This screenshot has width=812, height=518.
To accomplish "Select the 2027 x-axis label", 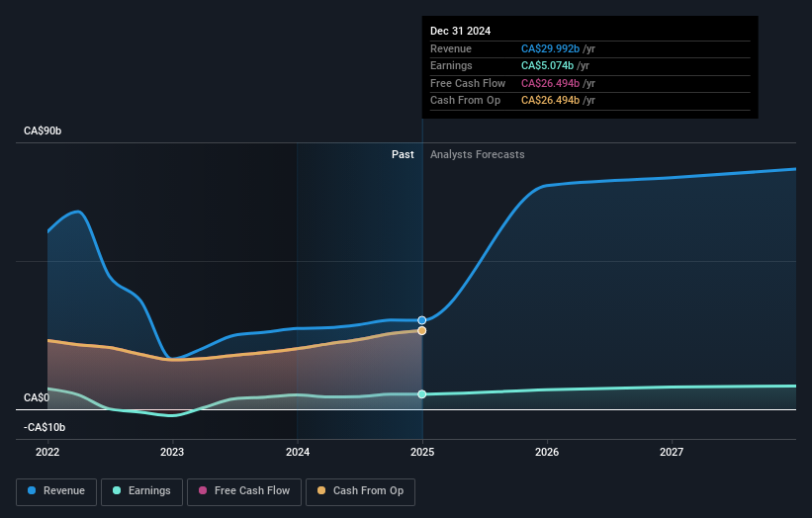I will click(672, 453).
